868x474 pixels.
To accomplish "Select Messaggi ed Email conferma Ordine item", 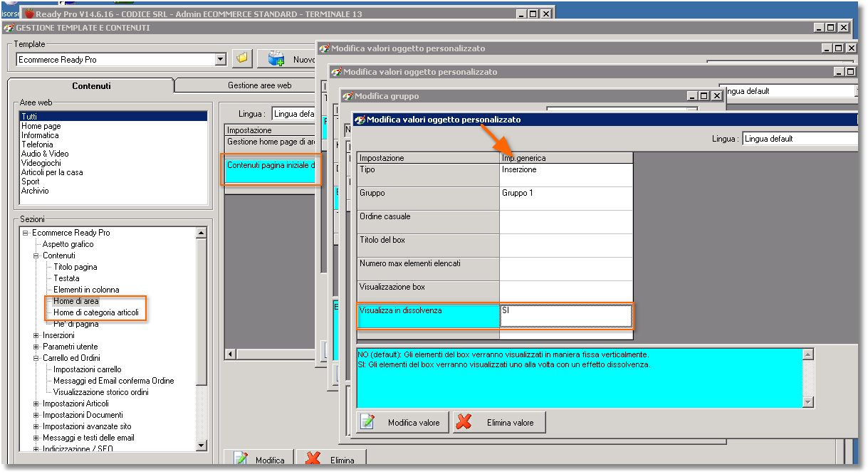I will coord(113,381).
